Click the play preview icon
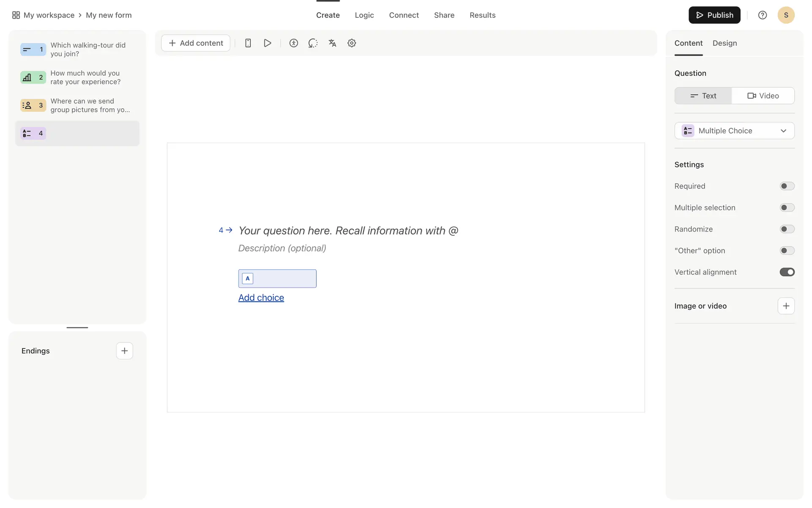The height and width of the screenshot is (508, 812). (x=267, y=43)
